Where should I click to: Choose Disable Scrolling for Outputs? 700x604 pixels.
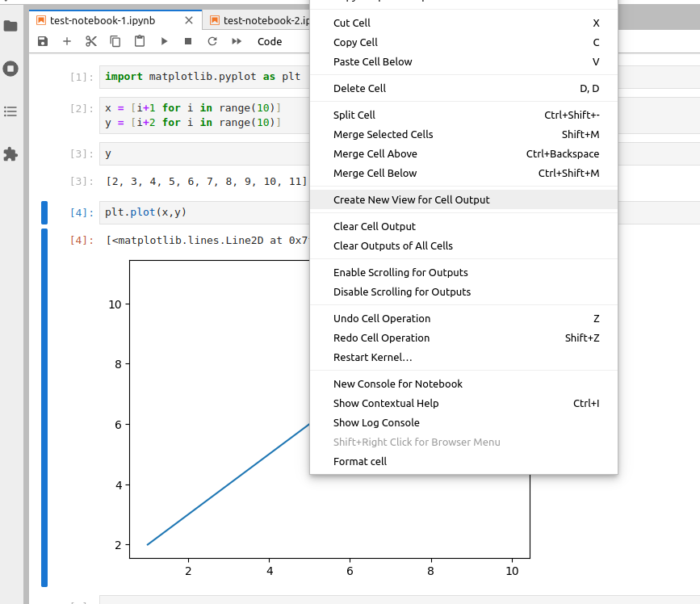463,292
